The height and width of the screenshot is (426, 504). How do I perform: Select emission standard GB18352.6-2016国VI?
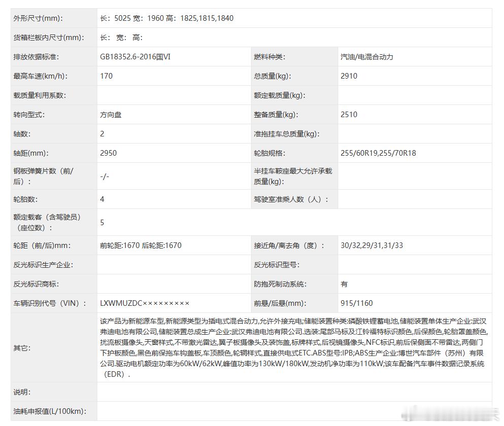135,57
